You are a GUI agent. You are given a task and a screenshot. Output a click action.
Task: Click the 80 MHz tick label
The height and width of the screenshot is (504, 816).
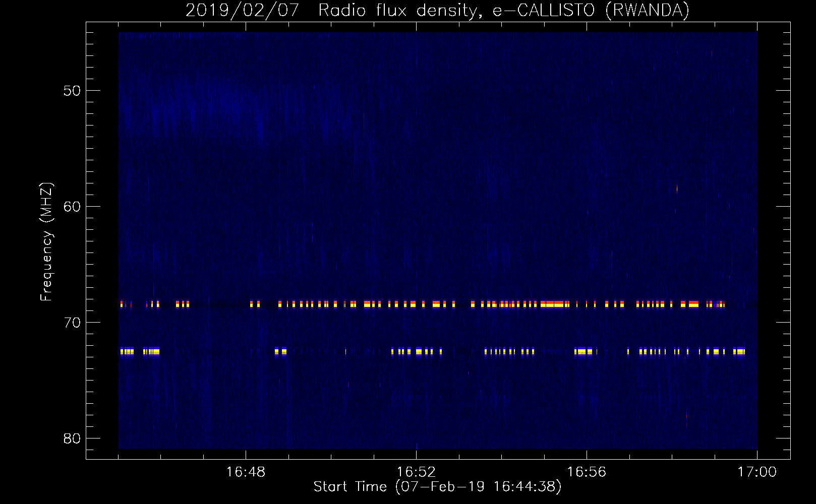pos(72,438)
